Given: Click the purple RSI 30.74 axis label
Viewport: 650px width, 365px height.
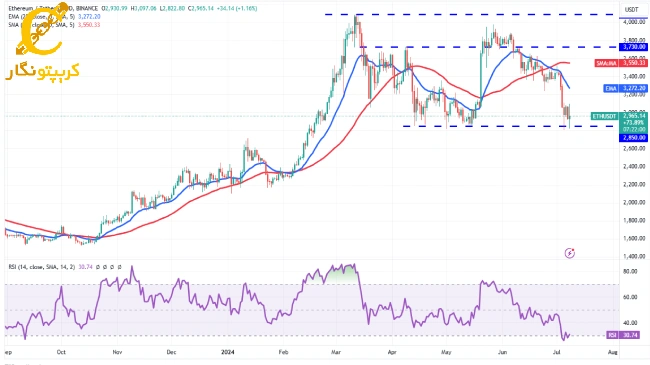Looking at the screenshot, I should tap(623, 335).
